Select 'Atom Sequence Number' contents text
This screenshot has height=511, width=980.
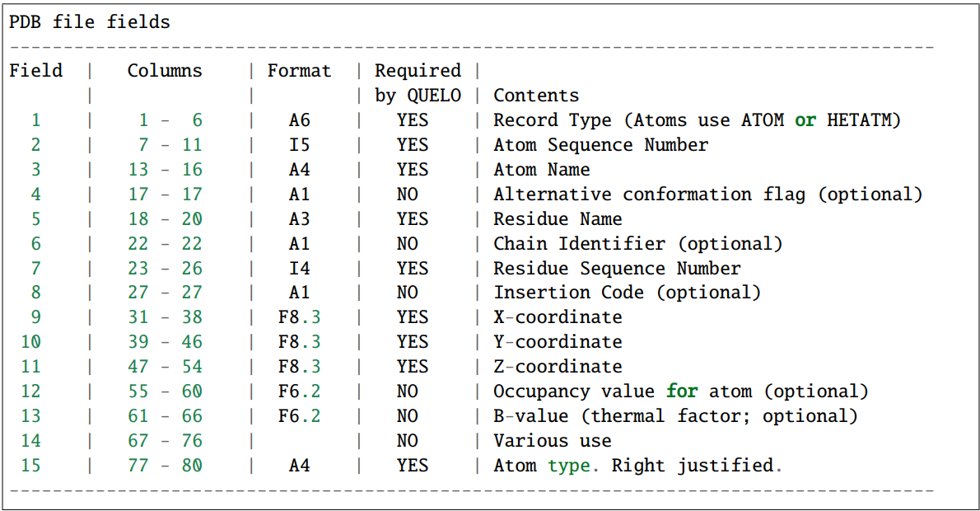click(x=600, y=144)
